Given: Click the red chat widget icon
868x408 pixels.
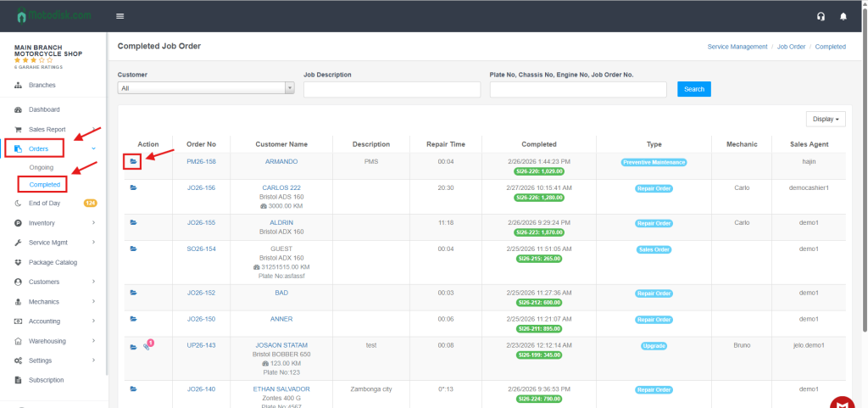Looking at the screenshot, I should pyautogui.click(x=842, y=402).
